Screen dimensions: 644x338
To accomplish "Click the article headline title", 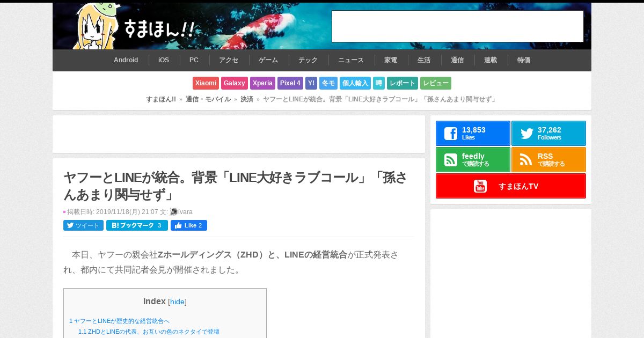I will [236, 186].
